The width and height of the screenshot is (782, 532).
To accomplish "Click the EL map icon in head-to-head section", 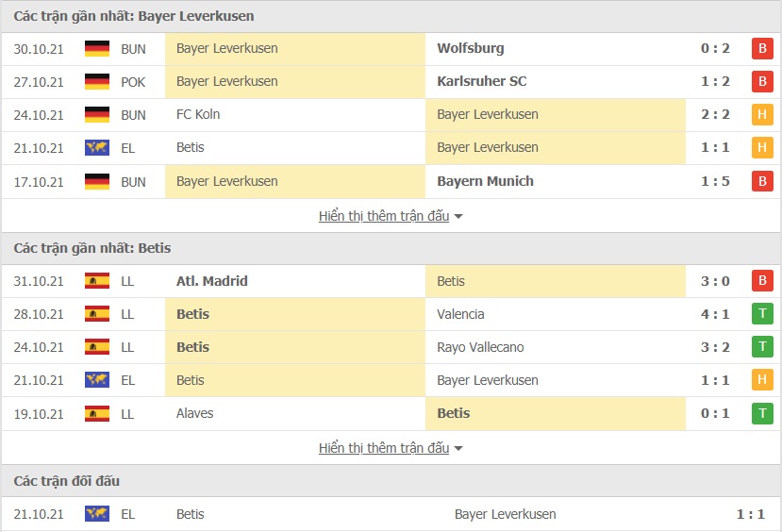I will (97, 514).
